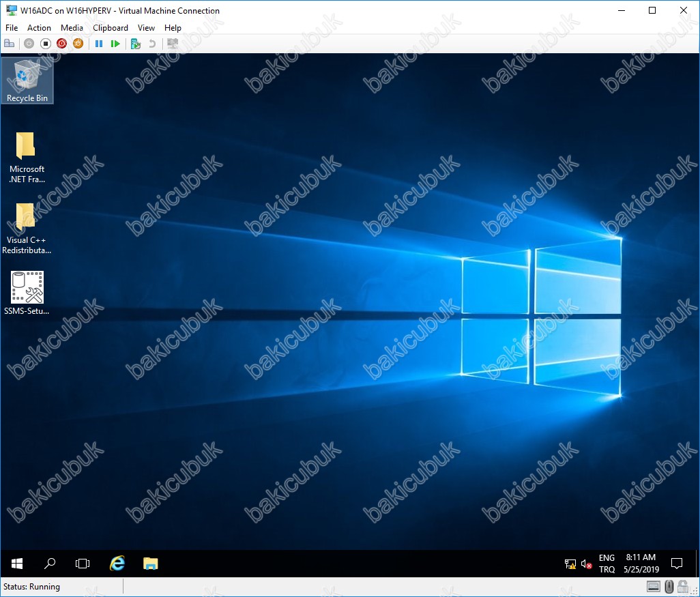Click the ENG TRQ language indicator

pyautogui.click(x=607, y=564)
